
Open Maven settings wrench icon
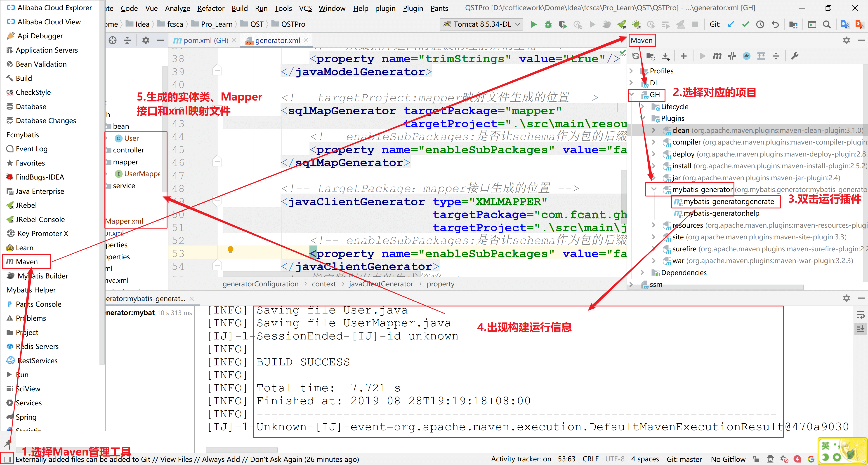(x=795, y=56)
